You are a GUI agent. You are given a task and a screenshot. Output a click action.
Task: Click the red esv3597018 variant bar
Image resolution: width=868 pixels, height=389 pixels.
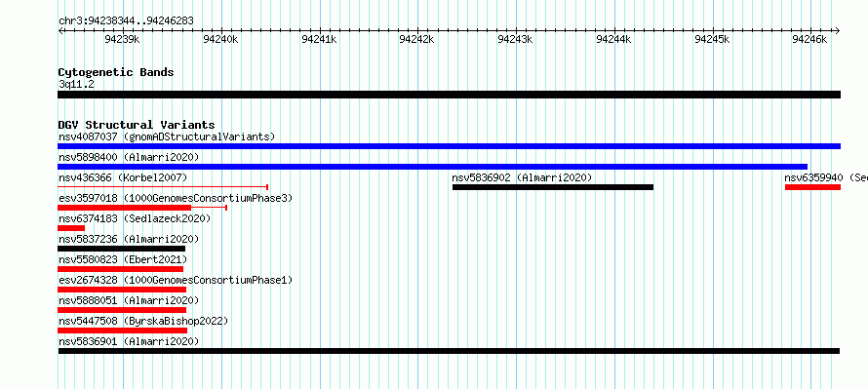point(142,208)
